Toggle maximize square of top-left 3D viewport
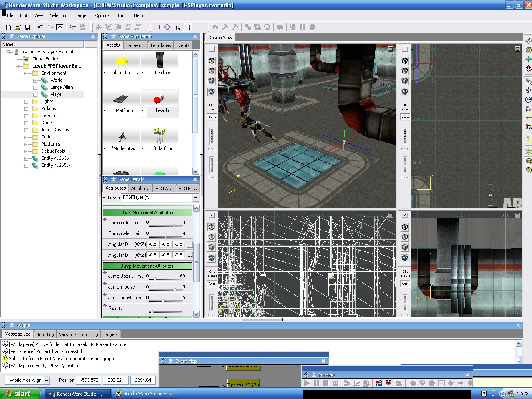This screenshot has width=532, height=399. 391,49
